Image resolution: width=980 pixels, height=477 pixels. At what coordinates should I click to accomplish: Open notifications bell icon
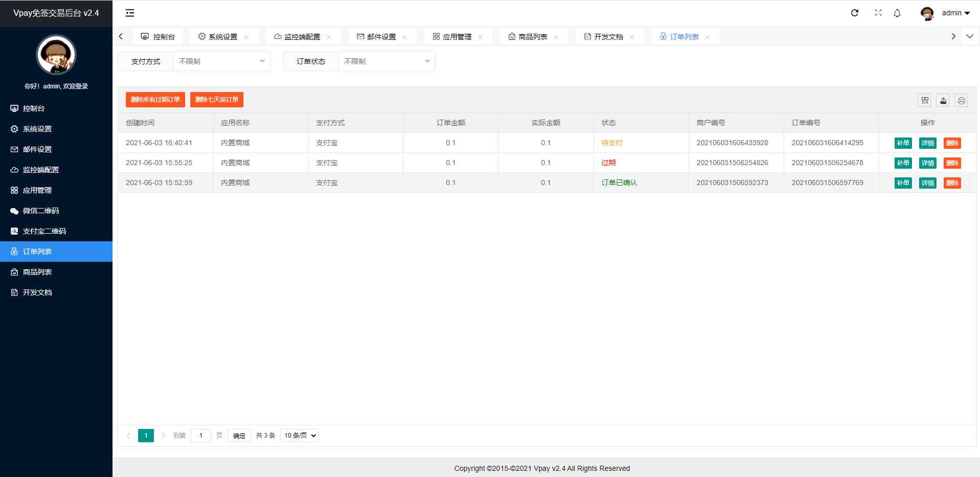click(x=897, y=13)
